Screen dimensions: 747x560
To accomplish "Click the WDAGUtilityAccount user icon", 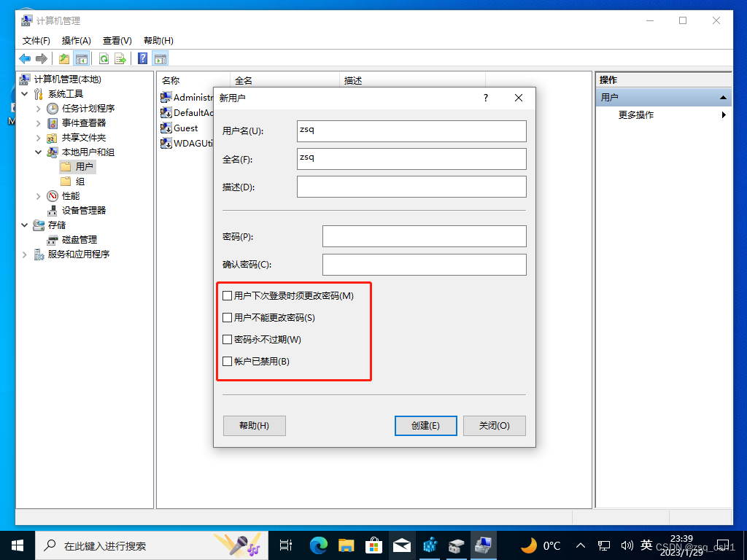I will click(x=166, y=144).
